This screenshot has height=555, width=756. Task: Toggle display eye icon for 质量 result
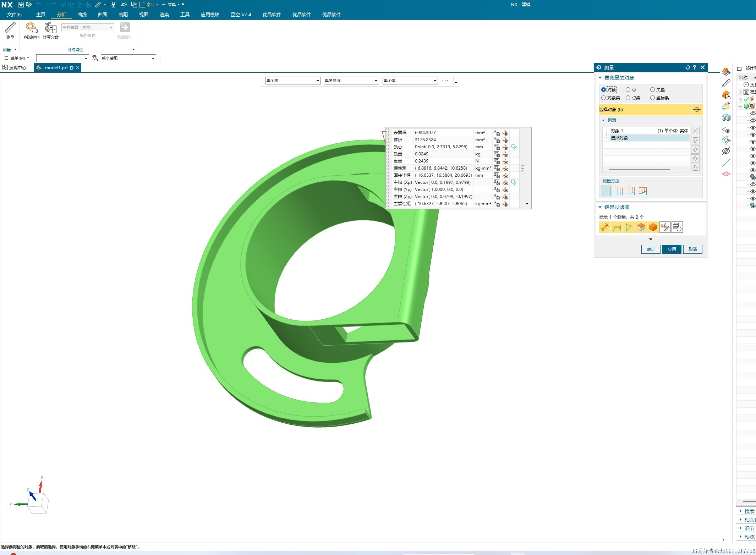click(505, 154)
